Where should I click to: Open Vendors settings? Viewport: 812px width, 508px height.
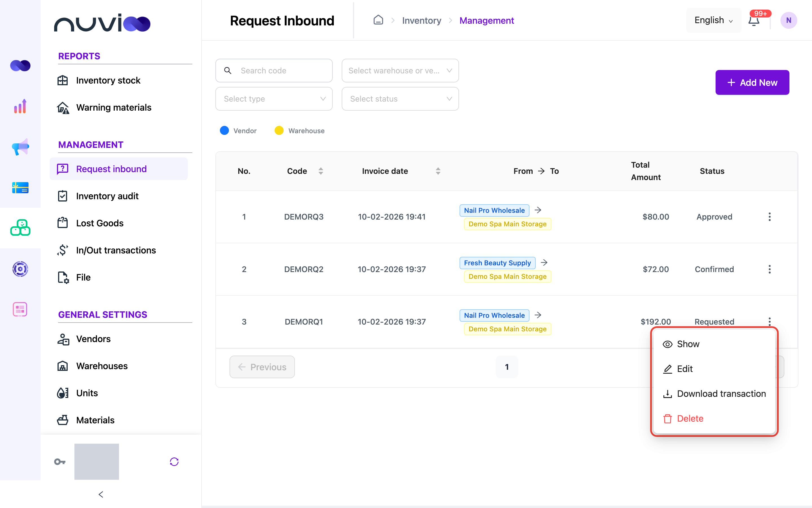tap(119, 339)
